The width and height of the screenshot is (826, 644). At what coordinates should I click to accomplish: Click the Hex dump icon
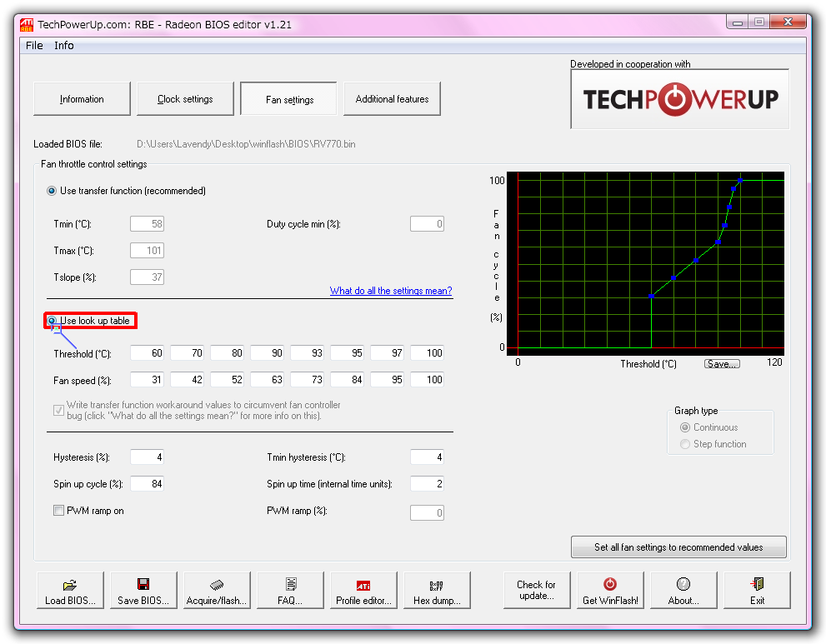(436, 586)
